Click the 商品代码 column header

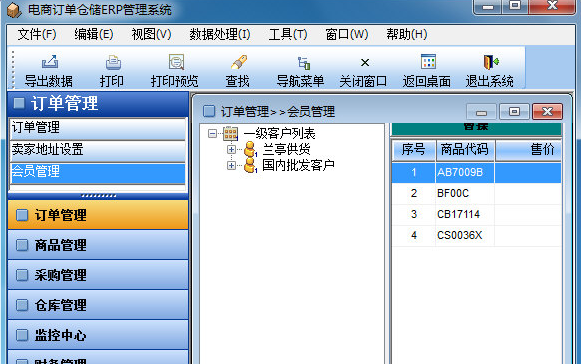465,150
